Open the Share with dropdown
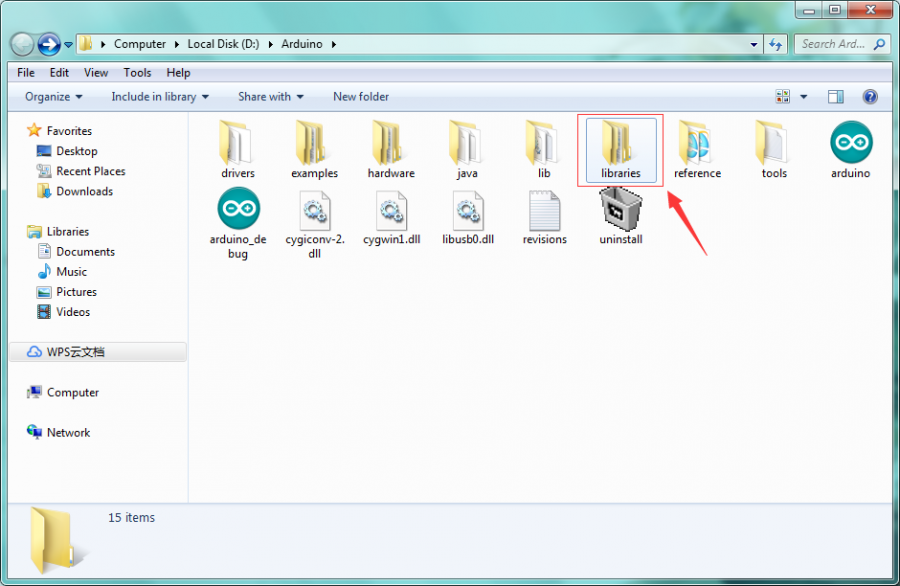The image size is (900, 586). tap(268, 96)
